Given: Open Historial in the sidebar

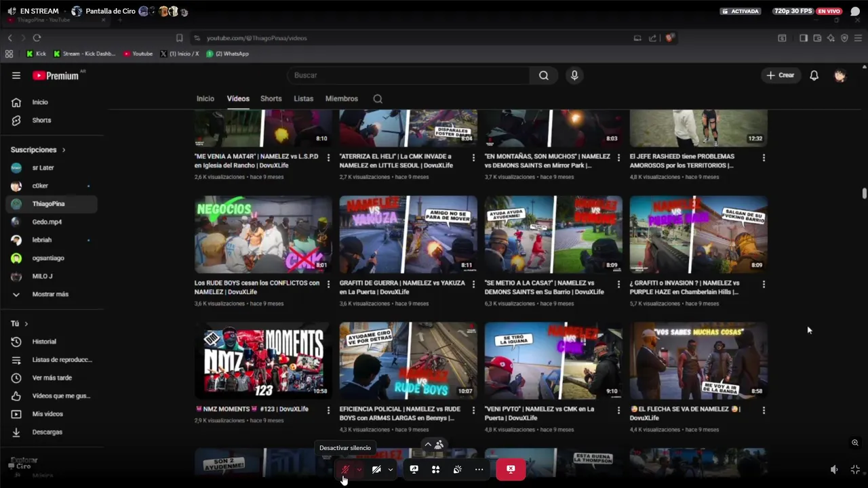Looking at the screenshot, I should coord(52,342).
